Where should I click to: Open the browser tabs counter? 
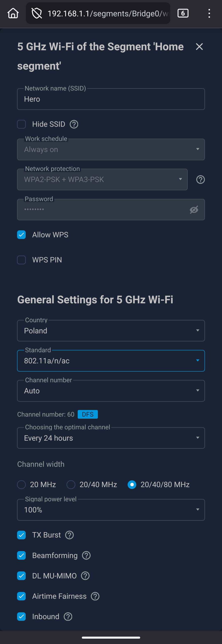click(183, 13)
